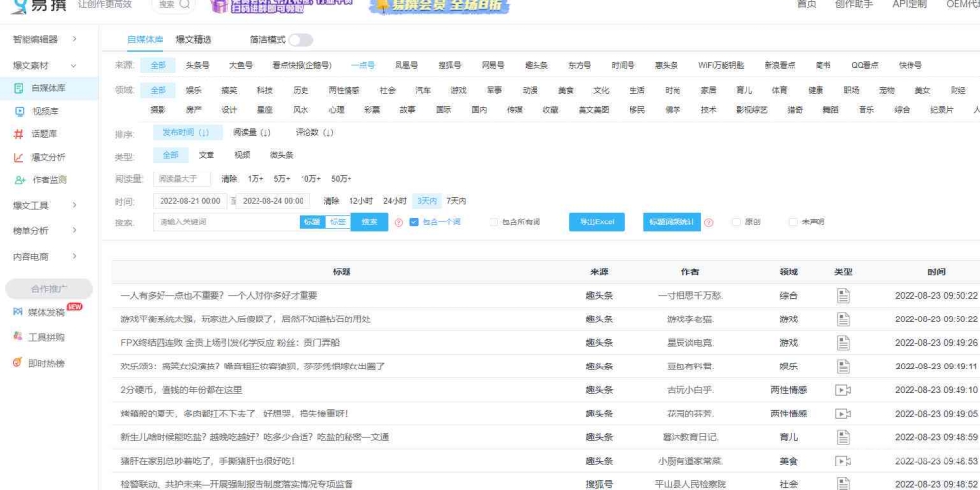
Task: Open 自媒体库 sidebar icon
Action: pos(19,88)
